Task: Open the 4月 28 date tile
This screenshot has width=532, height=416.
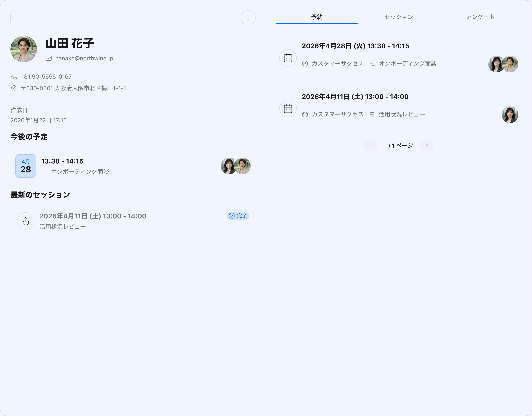Action: [26, 166]
